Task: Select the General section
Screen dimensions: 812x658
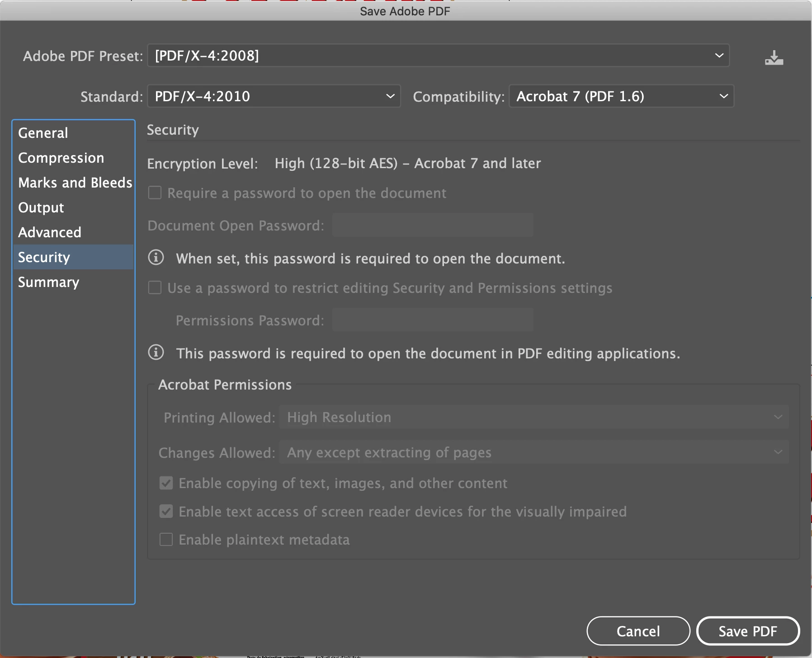Action: [x=74, y=133]
